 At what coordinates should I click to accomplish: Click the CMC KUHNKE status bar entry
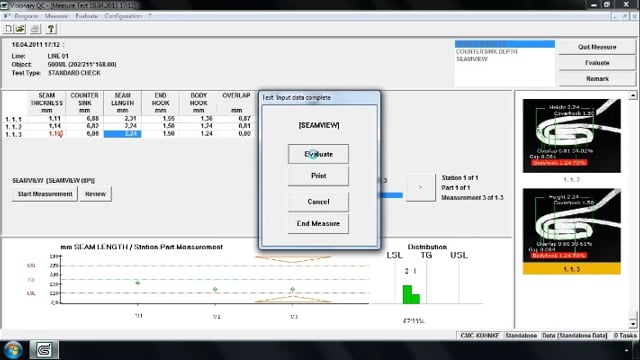pyautogui.click(x=480, y=336)
